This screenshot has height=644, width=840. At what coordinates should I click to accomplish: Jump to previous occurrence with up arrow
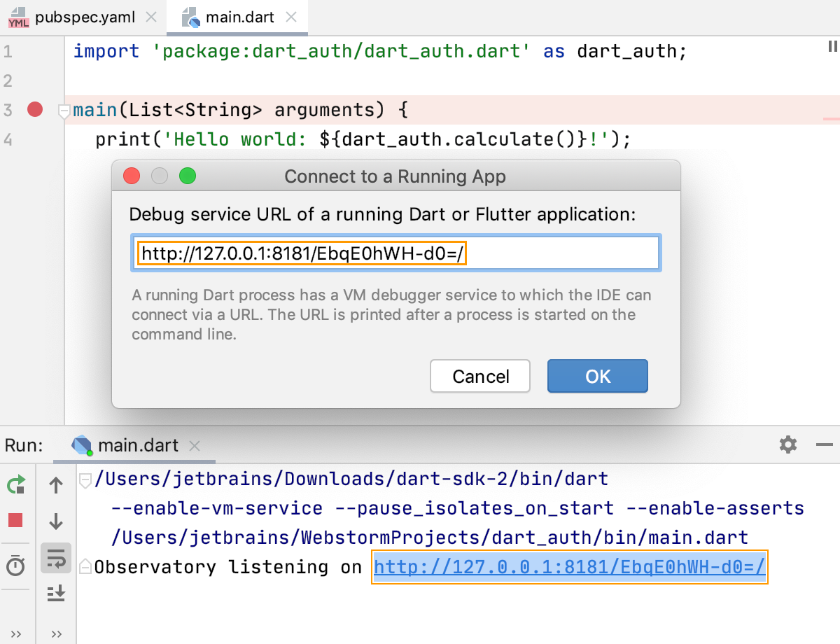pos(56,484)
